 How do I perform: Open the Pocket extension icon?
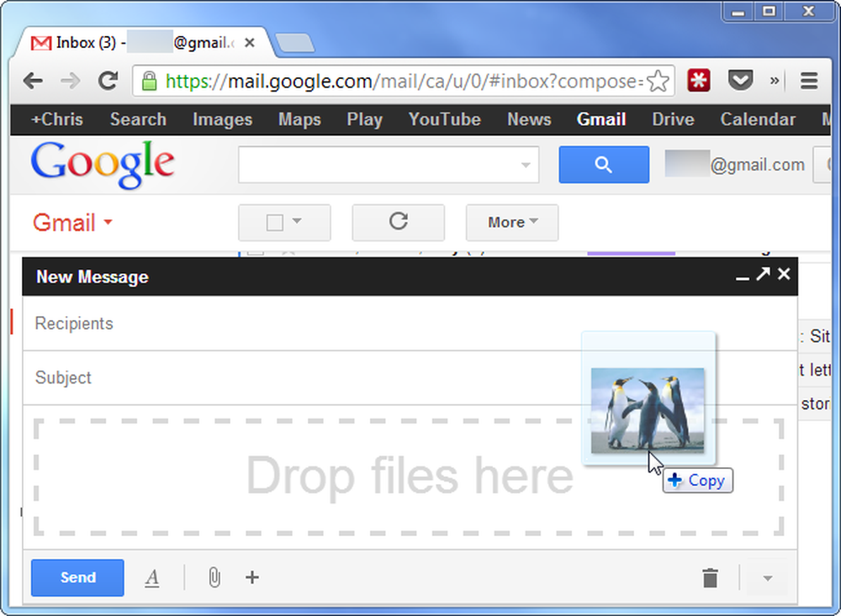[740, 81]
